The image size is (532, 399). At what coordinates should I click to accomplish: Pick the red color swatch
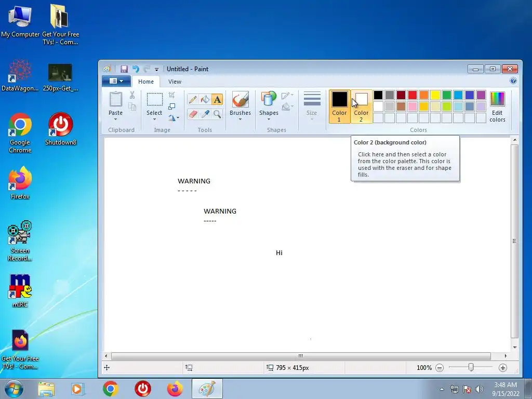(x=413, y=95)
